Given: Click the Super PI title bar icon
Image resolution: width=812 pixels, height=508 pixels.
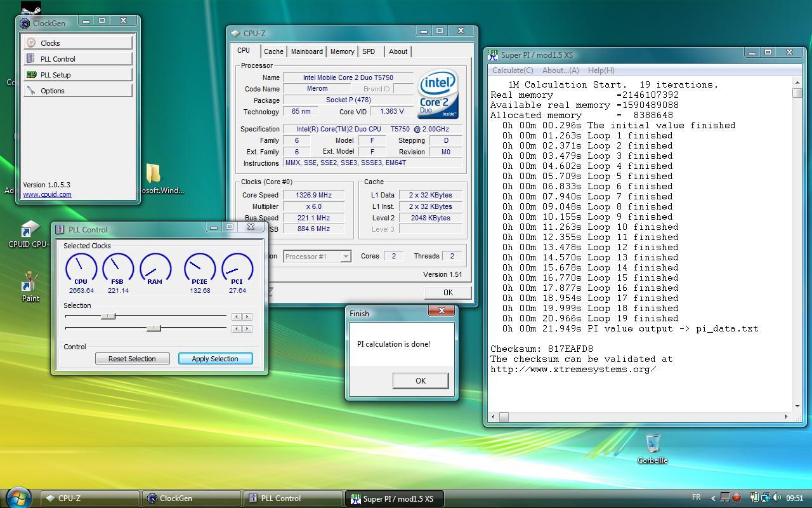Looking at the screenshot, I should tap(493, 55).
